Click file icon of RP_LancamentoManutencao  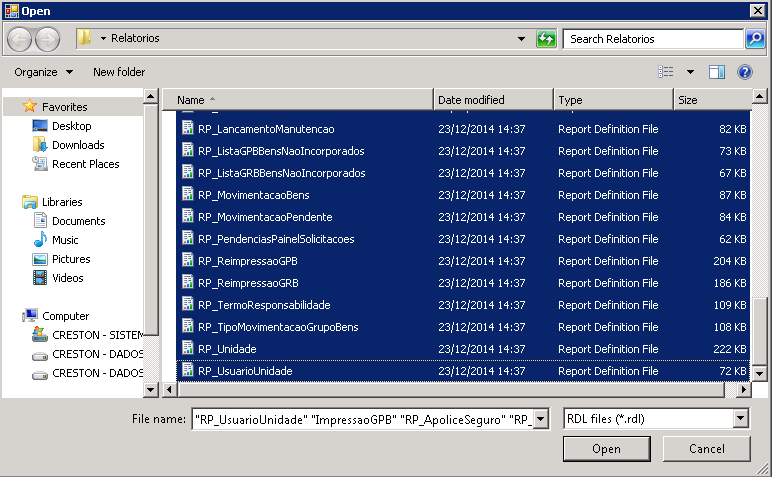[188, 128]
